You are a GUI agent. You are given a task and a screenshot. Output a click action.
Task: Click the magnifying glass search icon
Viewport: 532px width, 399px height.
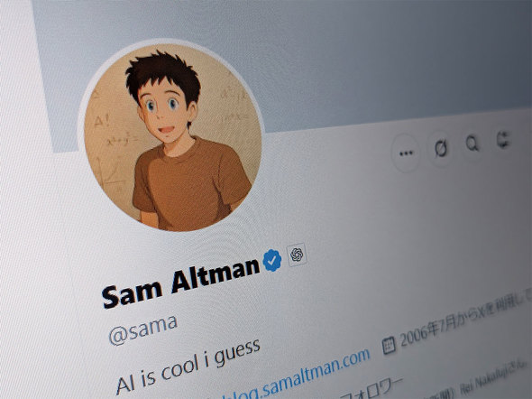coord(472,144)
